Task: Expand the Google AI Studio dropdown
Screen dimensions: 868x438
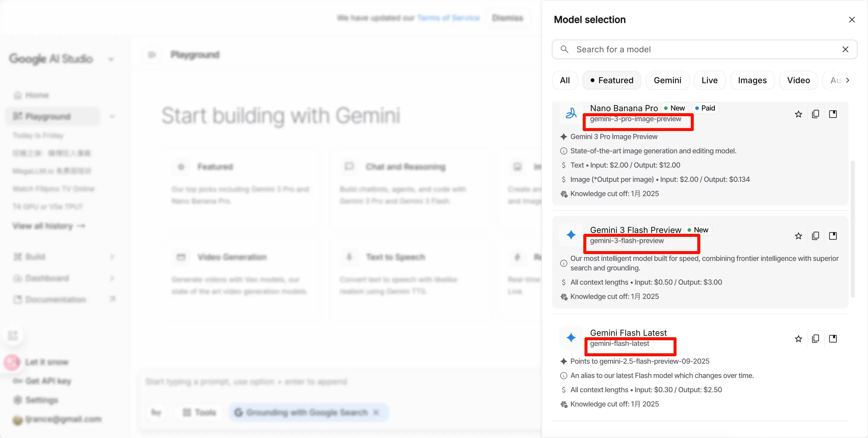Action: (x=111, y=60)
